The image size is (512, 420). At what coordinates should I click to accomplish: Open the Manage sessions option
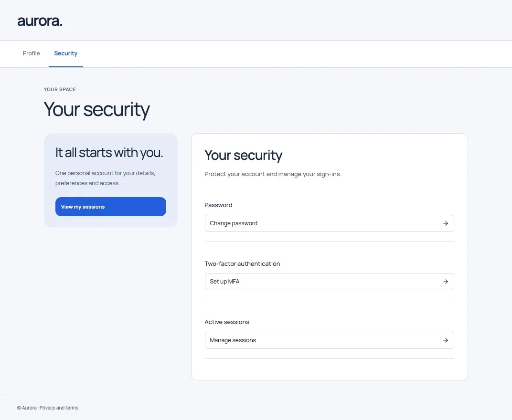coord(329,340)
